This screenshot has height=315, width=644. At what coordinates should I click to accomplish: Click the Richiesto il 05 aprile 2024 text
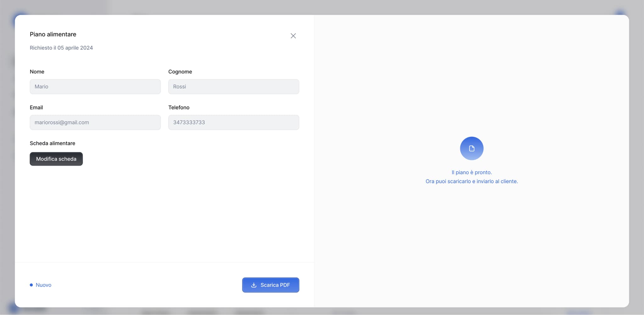pyautogui.click(x=61, y=48)
